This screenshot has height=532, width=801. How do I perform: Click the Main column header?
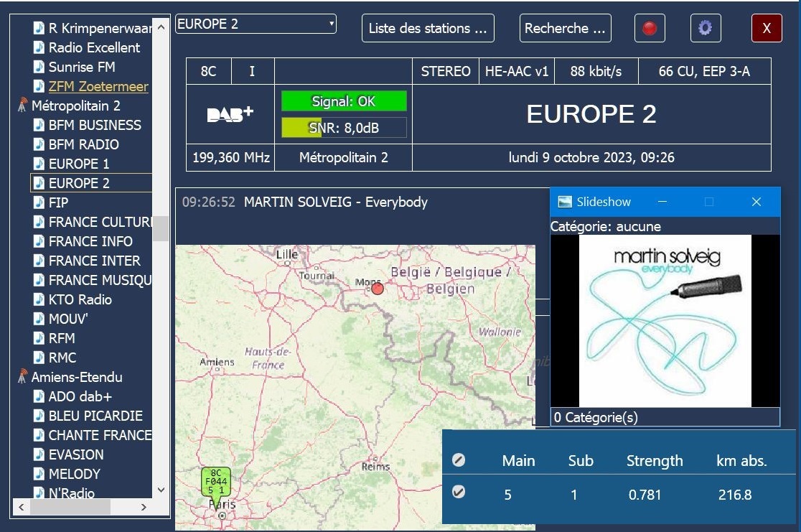(x=518, y=460)
